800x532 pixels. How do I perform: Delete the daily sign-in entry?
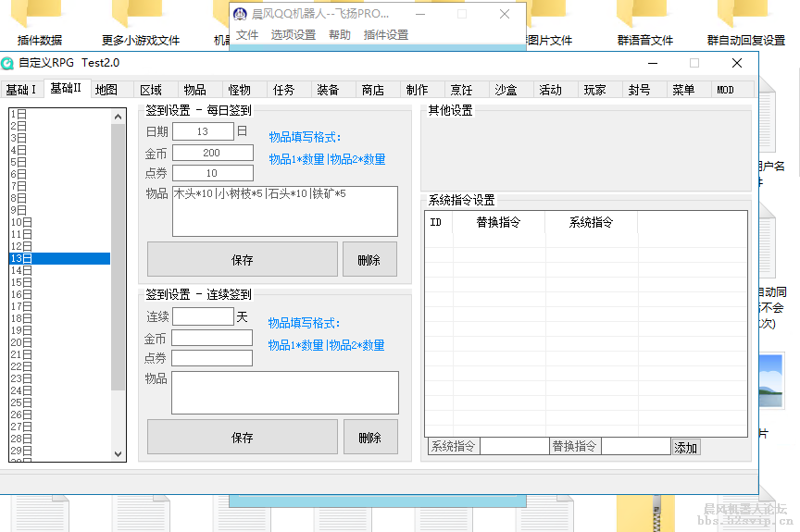coord(369,259)
